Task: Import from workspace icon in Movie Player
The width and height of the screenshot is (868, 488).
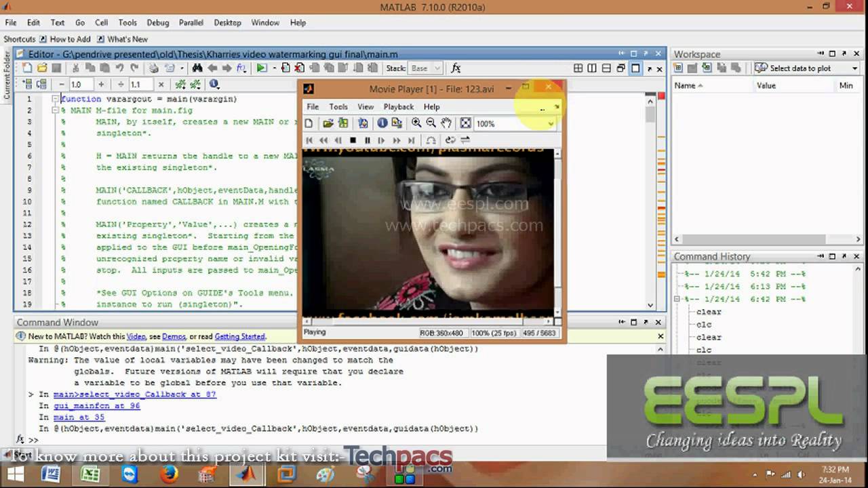Action: [343, 123]
